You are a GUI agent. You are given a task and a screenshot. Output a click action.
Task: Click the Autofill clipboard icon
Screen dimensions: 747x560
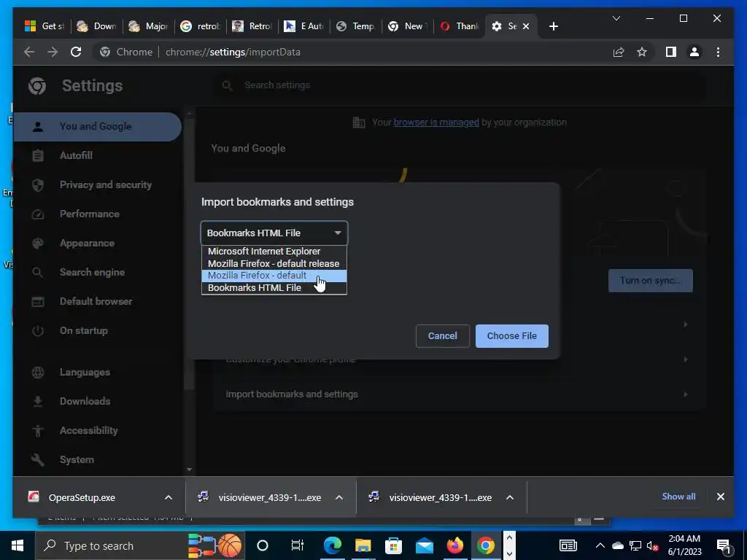coord(38,156)
